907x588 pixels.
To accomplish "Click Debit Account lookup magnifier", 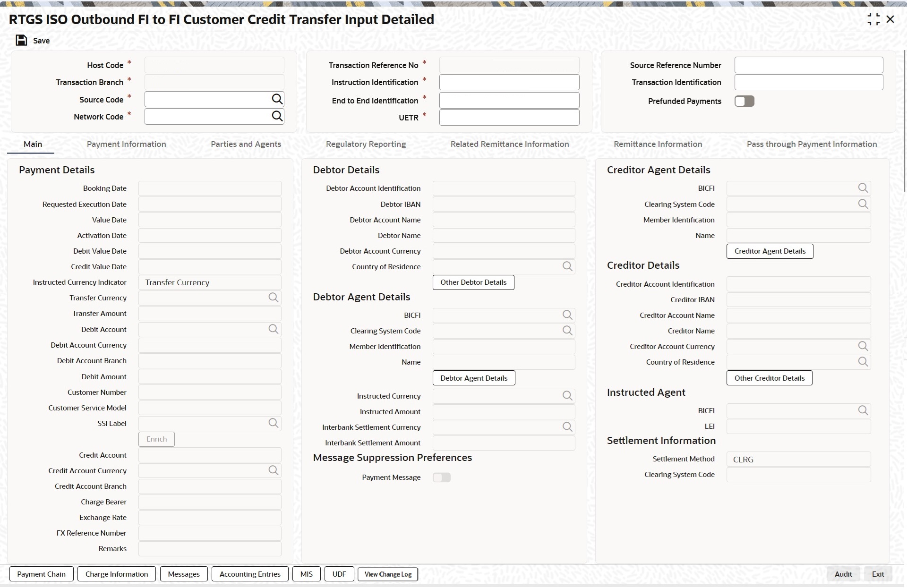I will point(273,329).
